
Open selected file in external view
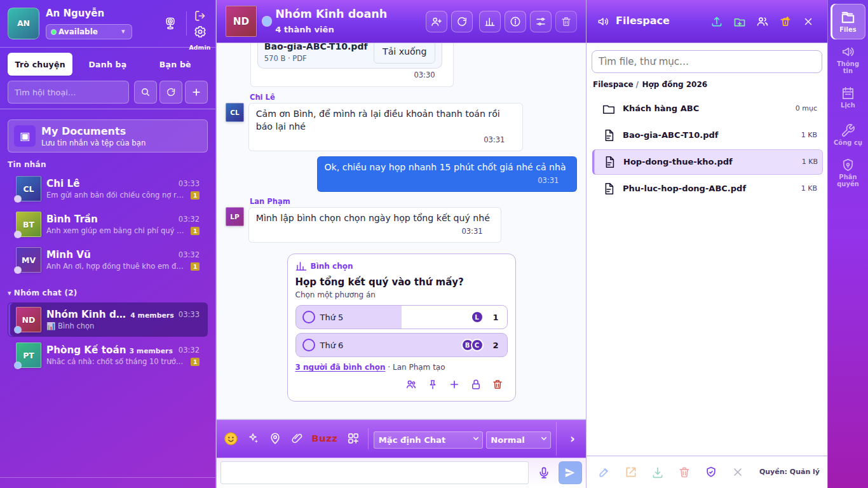point(631,472)
